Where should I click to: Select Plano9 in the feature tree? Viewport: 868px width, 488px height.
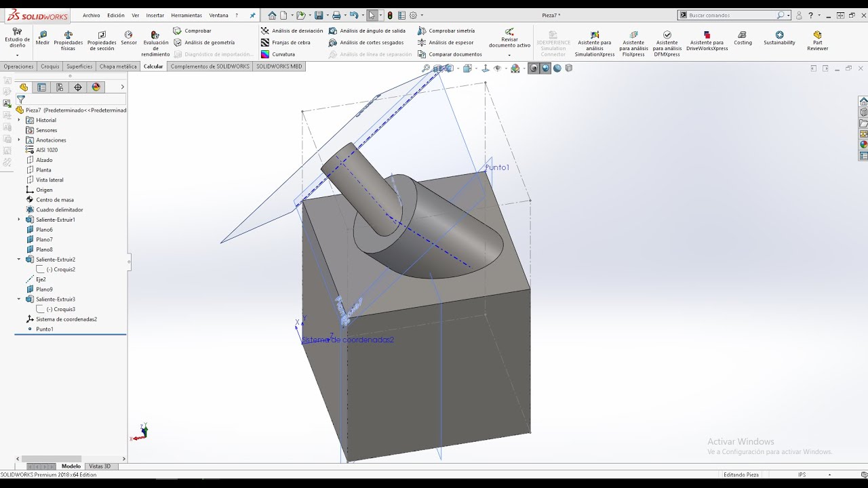pyautogui.click(x=44, y=289)
